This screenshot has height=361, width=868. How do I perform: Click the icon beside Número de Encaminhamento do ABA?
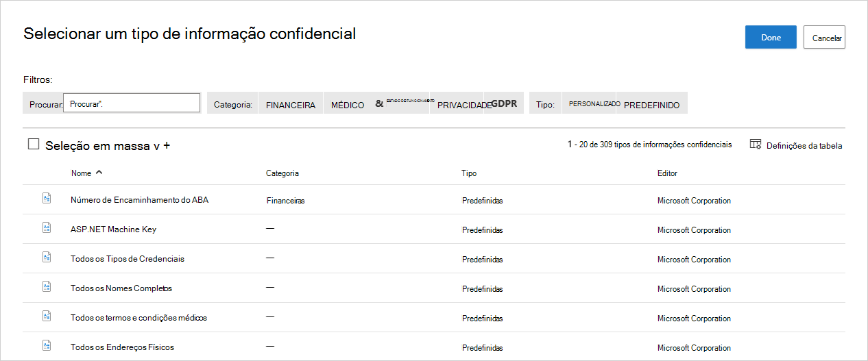[x=47, y=199]
